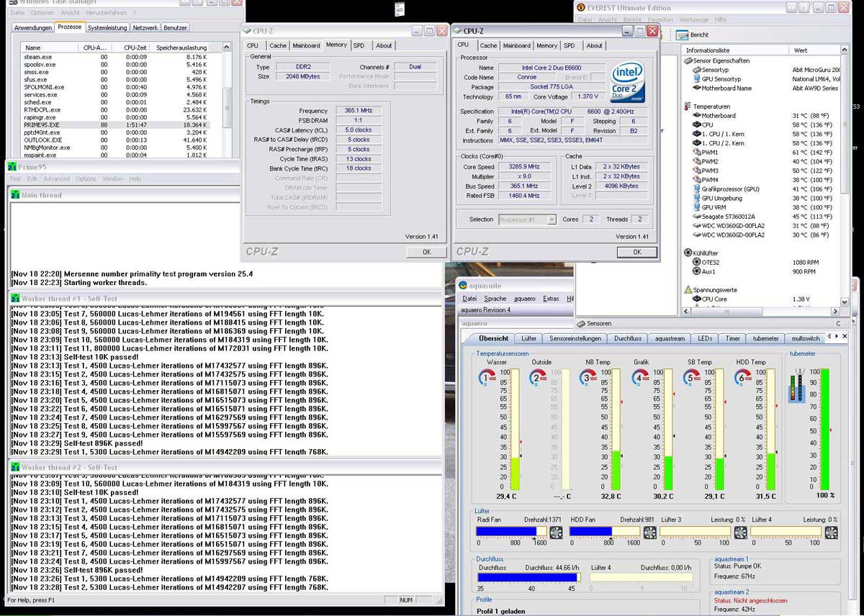864x616 pixels.
Task: Click the HDD Fan speed bar
Action: pyautogui.click(x=605, y=532)
